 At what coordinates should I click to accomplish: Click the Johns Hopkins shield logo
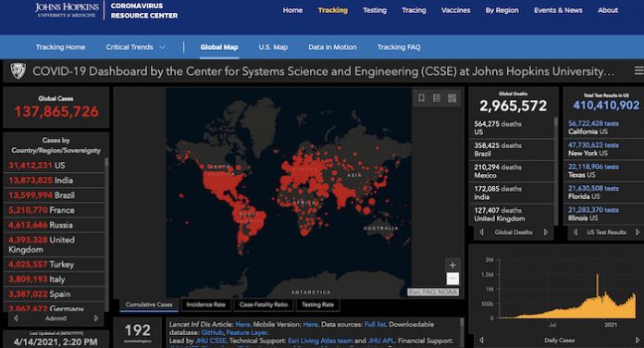(x=18, y=71)
